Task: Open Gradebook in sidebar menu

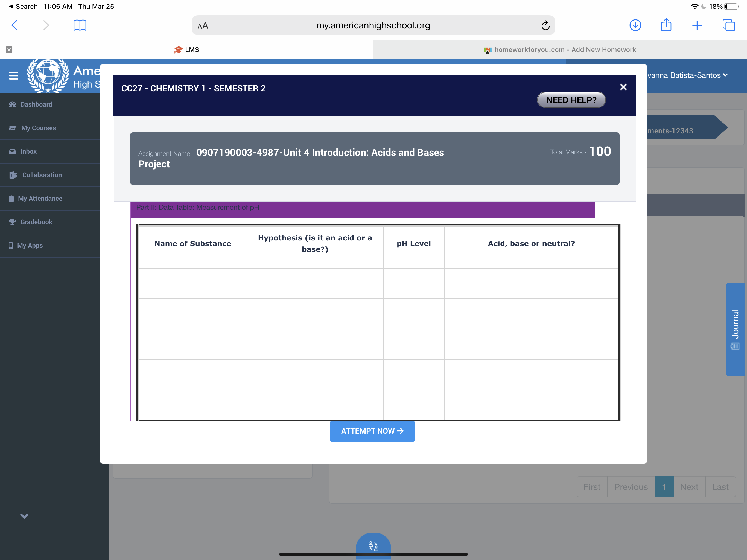Action: [36, 222]
